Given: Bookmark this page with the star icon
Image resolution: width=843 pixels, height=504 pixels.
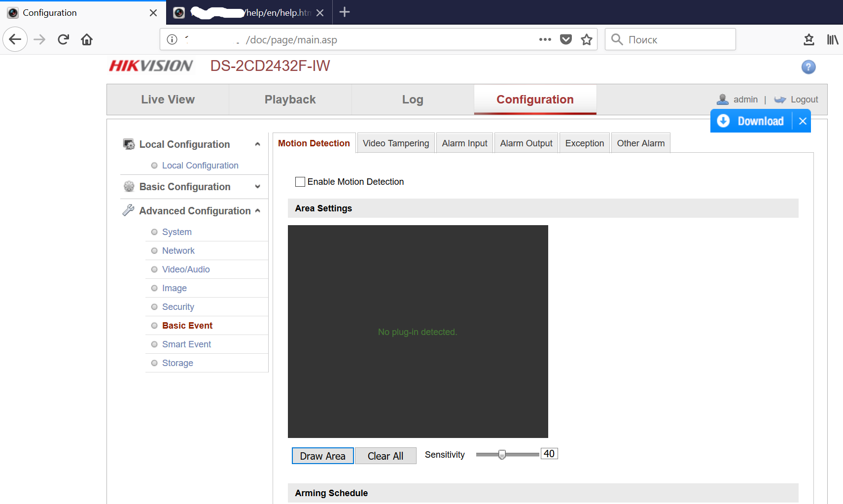Looking at the screenshot, I should point(586,39).
